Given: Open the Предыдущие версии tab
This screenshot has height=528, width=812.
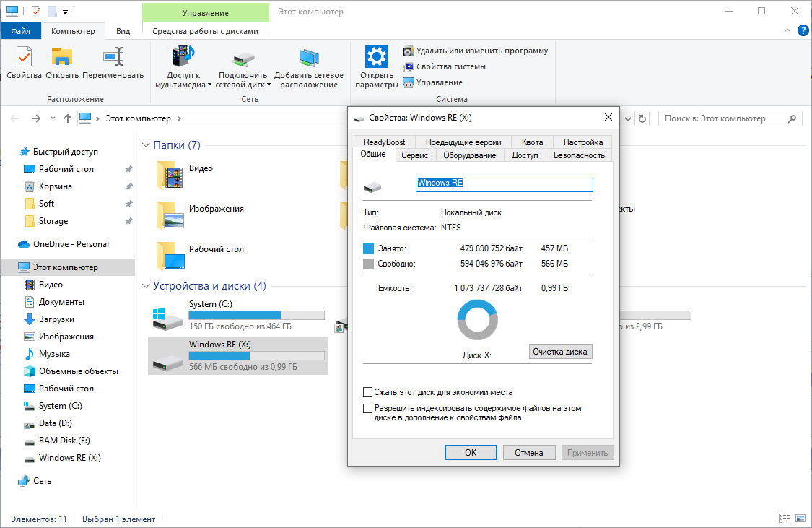Looking at the screenshot, I should (x=463, y=142).
